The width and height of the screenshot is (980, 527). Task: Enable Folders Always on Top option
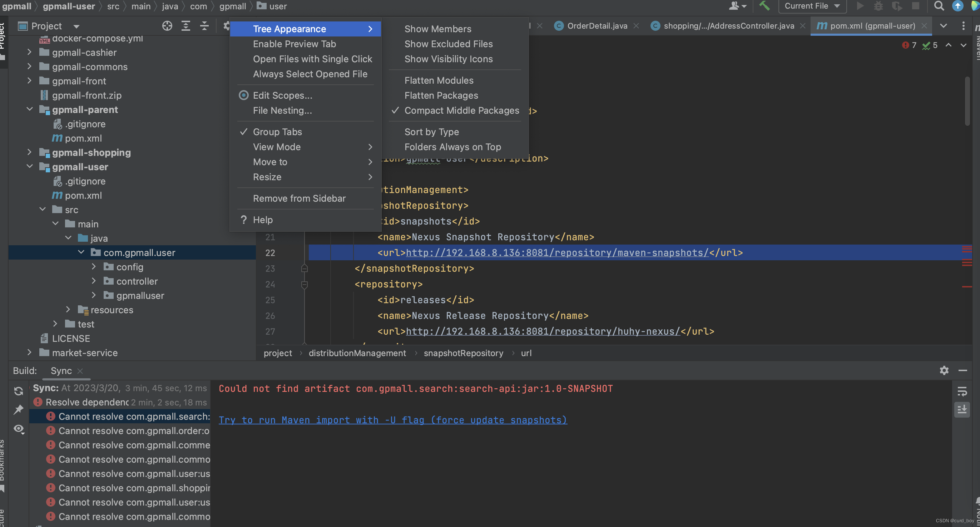click(455, 147)
